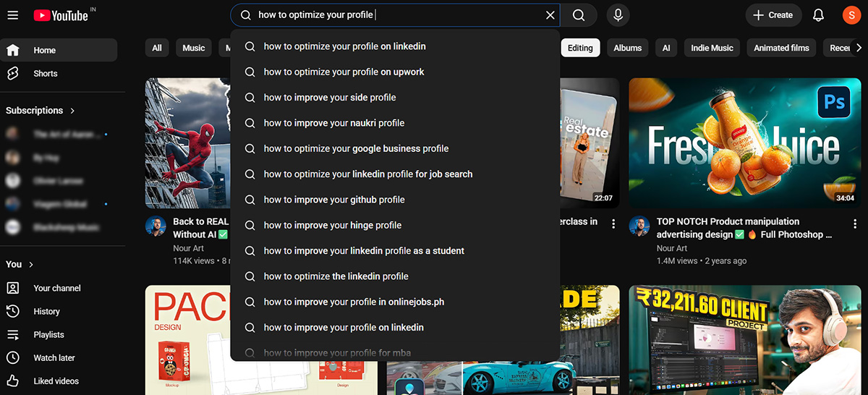Pick 'how to optimize your google business profile'
The image size is (868, 395).
pos(395,148)
